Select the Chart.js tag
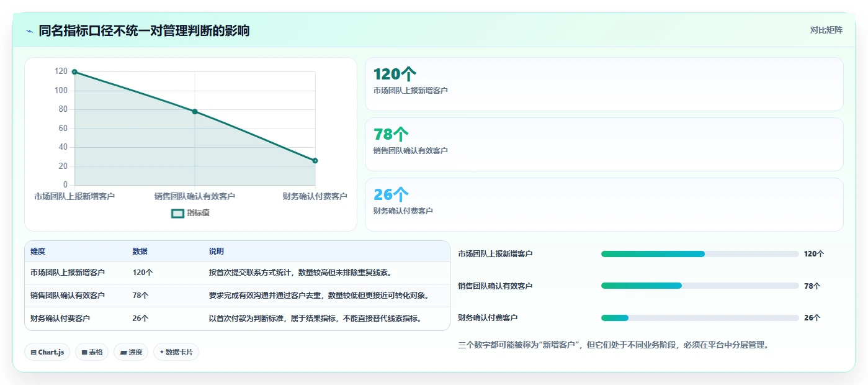The height and width of the screenshot is (385, 868). point(47,352)
